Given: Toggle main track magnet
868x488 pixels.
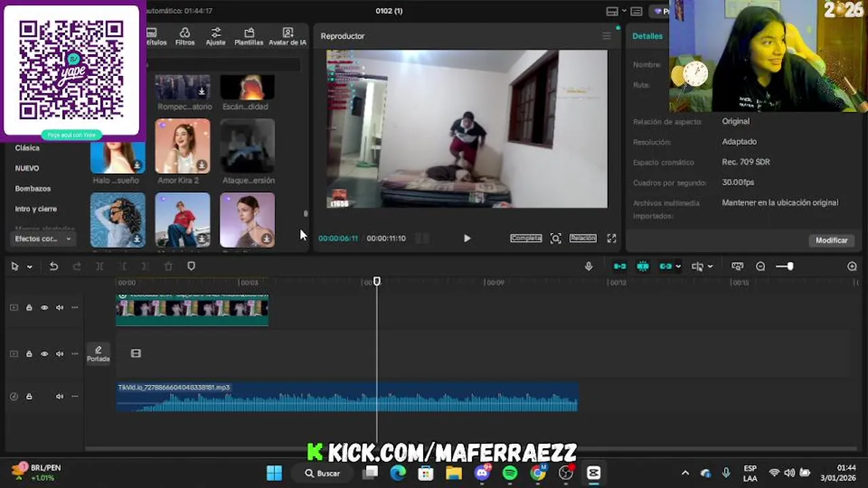Looking at the screenshot, I should point(620,266).
